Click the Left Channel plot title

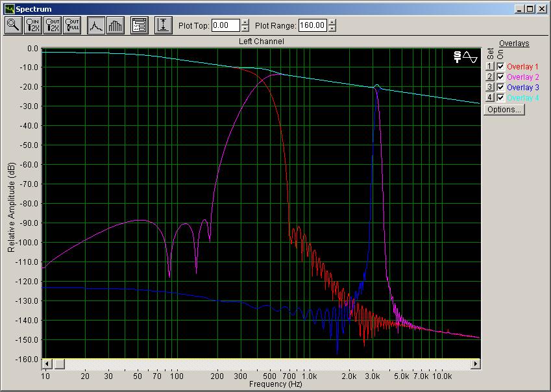tap(262, 42)
